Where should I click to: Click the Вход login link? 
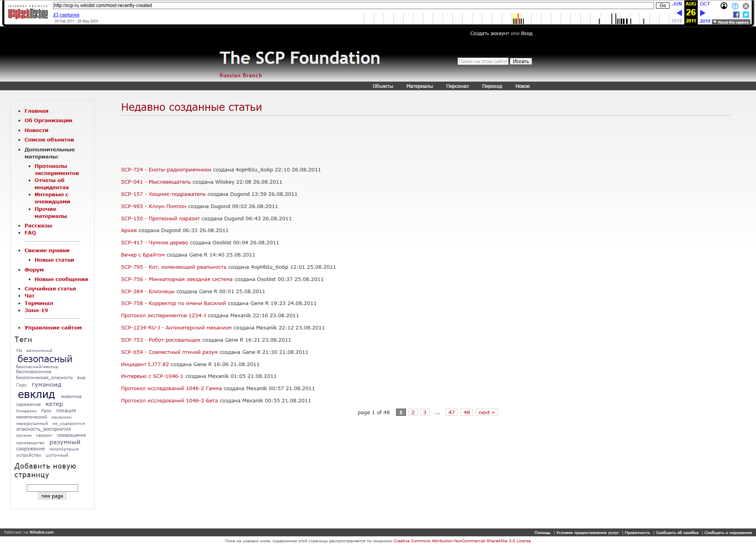pos(526,33)
